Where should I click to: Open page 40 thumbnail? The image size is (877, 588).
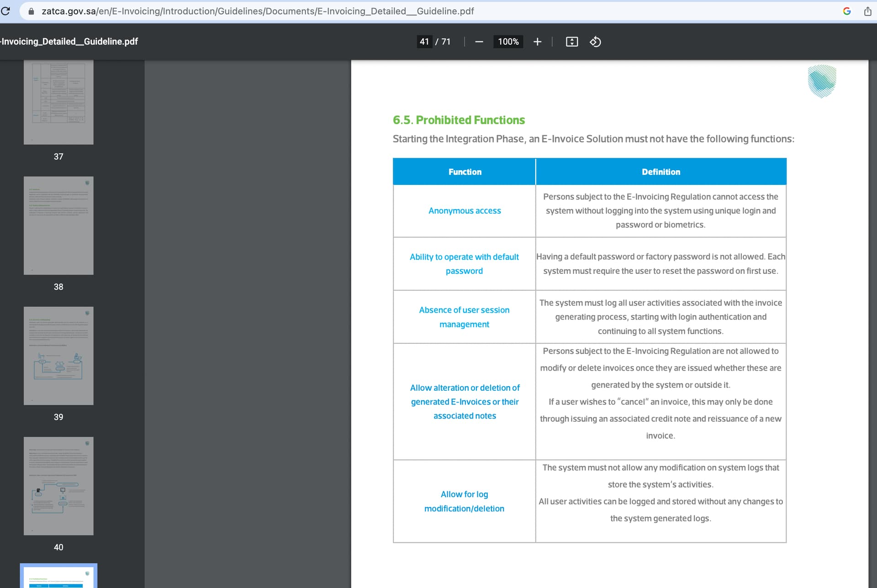pos(58,486)
